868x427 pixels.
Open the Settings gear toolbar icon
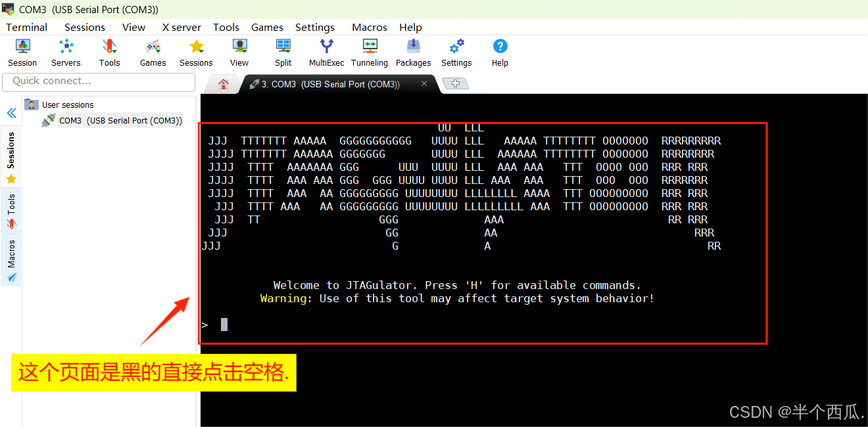point(456,53)
